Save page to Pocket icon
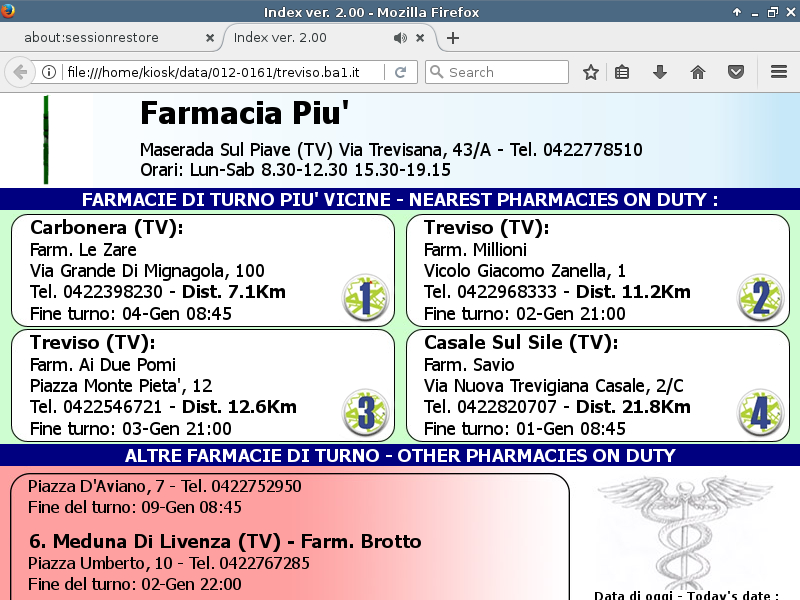The image size is (800, 600). [736, 72]
